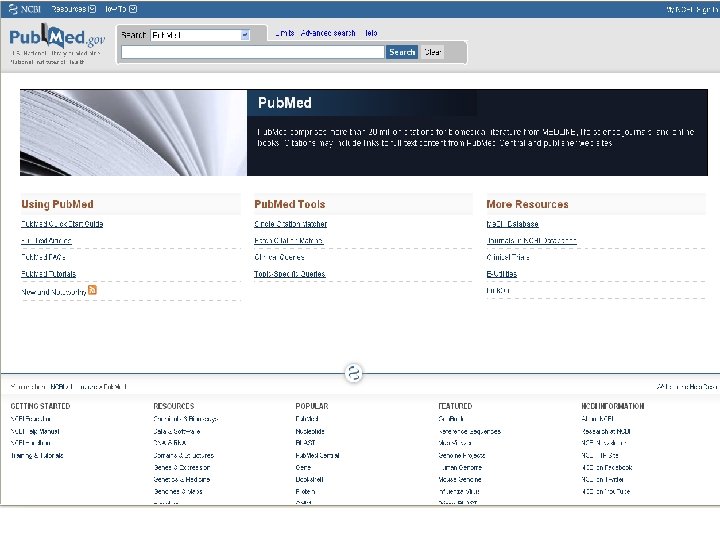The image size is (720, 540).
Task: Click the Mouse Genome footer link
Action: pos(460,479)
